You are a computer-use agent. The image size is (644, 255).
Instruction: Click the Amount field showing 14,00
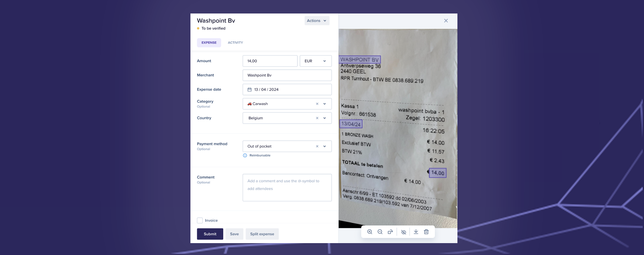[270, 61]
